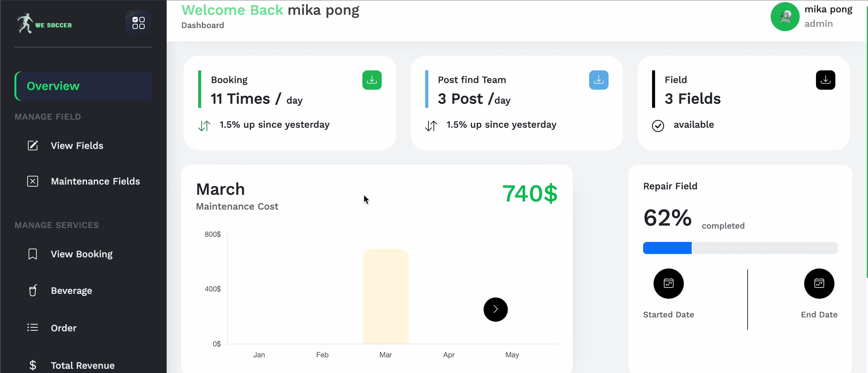Image resolution: width=868 pixels, height=373 pixels.
Task: Click the black Field download icon
Action: tap(825, 80)
